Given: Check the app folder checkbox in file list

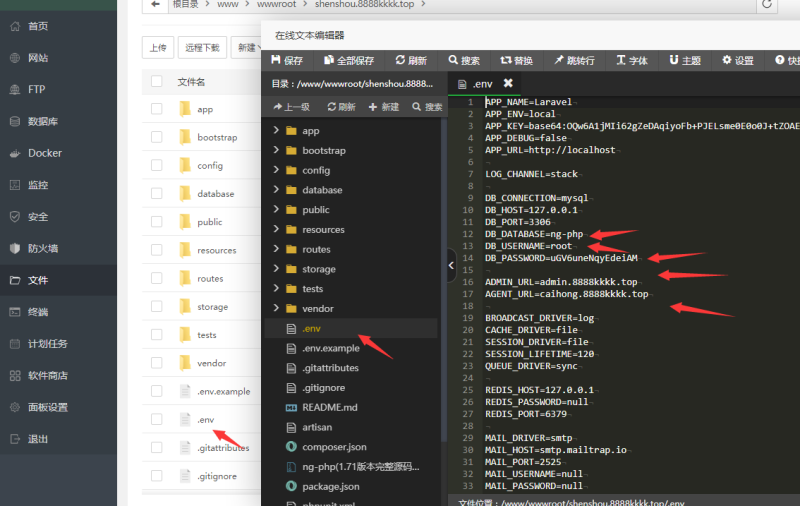Looking at the screenshot, I should [157, 109].
